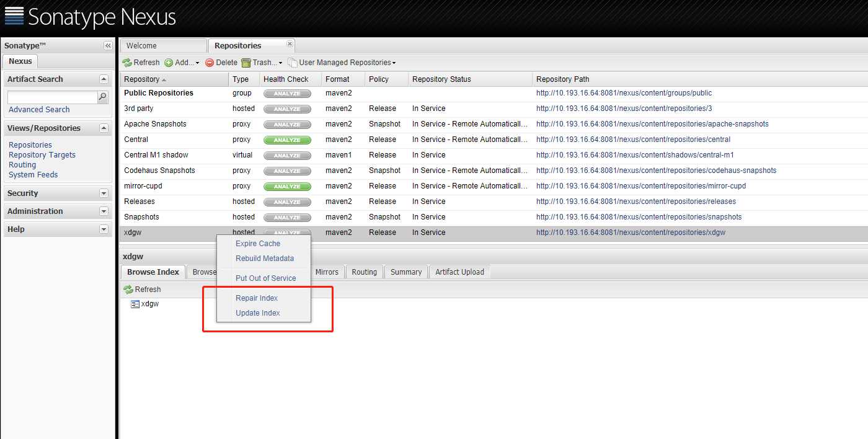This screenshot has width=868, height=439.
Task: Sort by the Repository Status column header
Action: [x=471, y=79]
